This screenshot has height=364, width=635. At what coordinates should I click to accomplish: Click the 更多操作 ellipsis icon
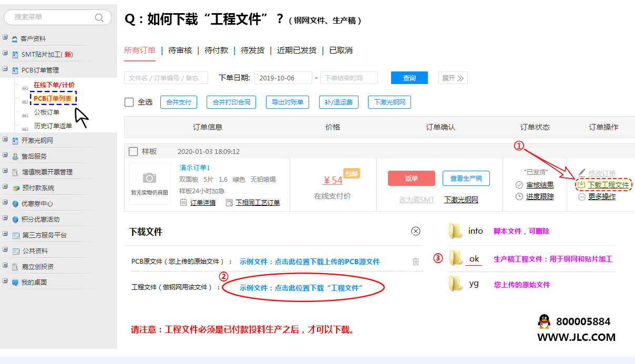pos(581,197)
